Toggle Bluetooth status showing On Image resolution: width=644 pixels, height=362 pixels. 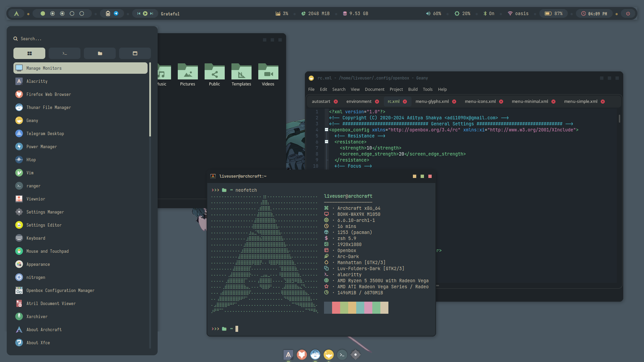pyautogui.click(x=489, y=14)
